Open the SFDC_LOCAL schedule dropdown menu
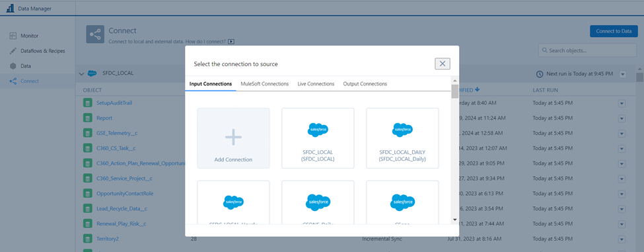Image resolution: width=644 pixels, height=252 pixels. [623, 74]
